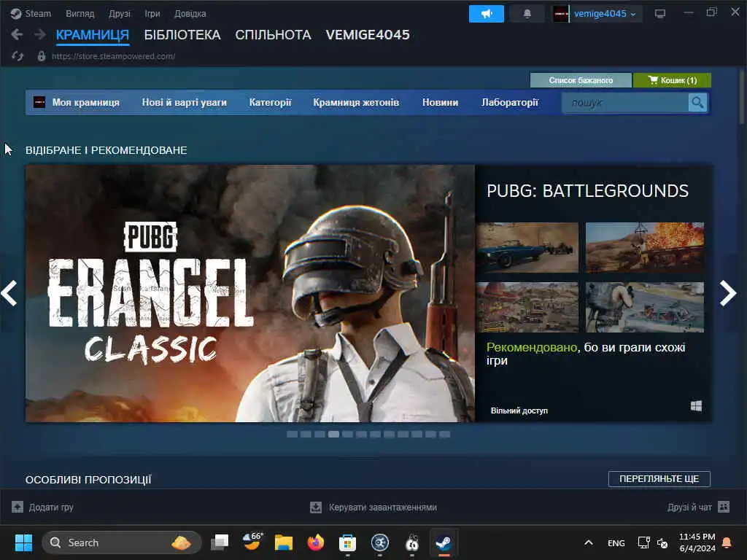This screenshot has height=560, width=747.
Task: Open Firefox from the taskbar
Action: [x=315, y=542]
